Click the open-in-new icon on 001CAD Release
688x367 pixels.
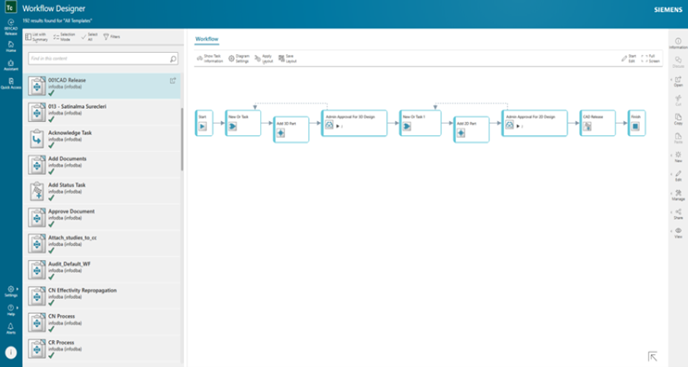coord(173,81)
